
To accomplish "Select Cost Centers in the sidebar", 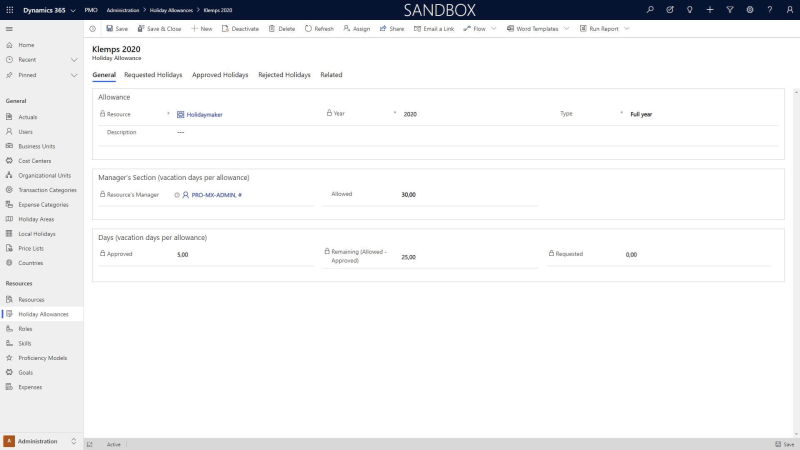I will pyautogui.click(x=34, y=161).
